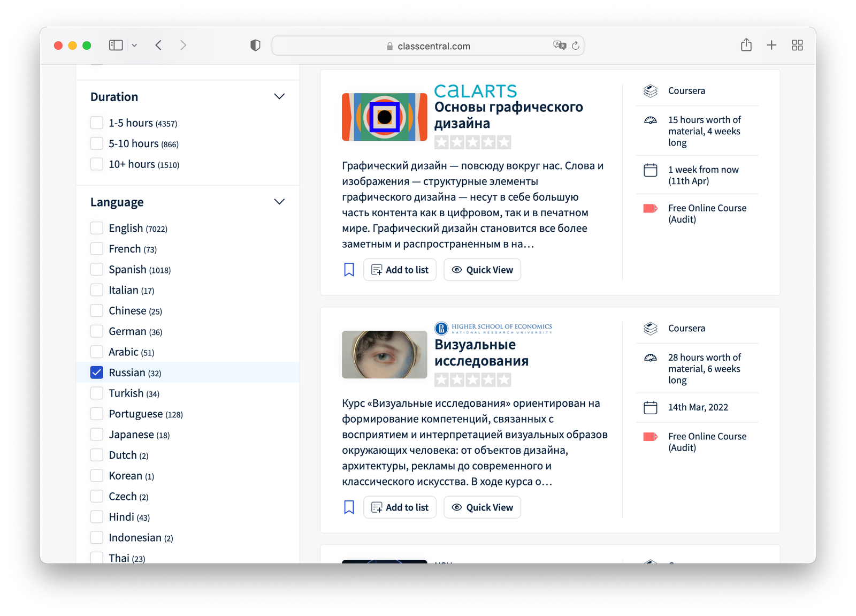The height and width of the screenshot is (616, 856).
Task: Click the classcentral.com address bar
Action: pyautogui.click(x=428, y=45)
